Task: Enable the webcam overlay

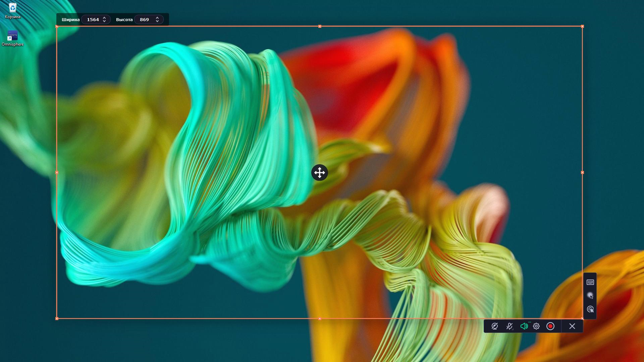Action: point(494,326)
